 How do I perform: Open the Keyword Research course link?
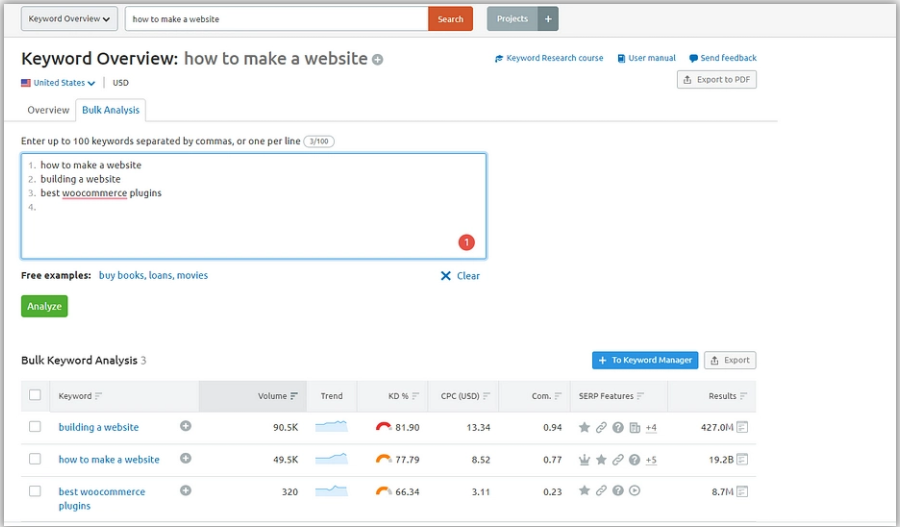click(549, 58)
